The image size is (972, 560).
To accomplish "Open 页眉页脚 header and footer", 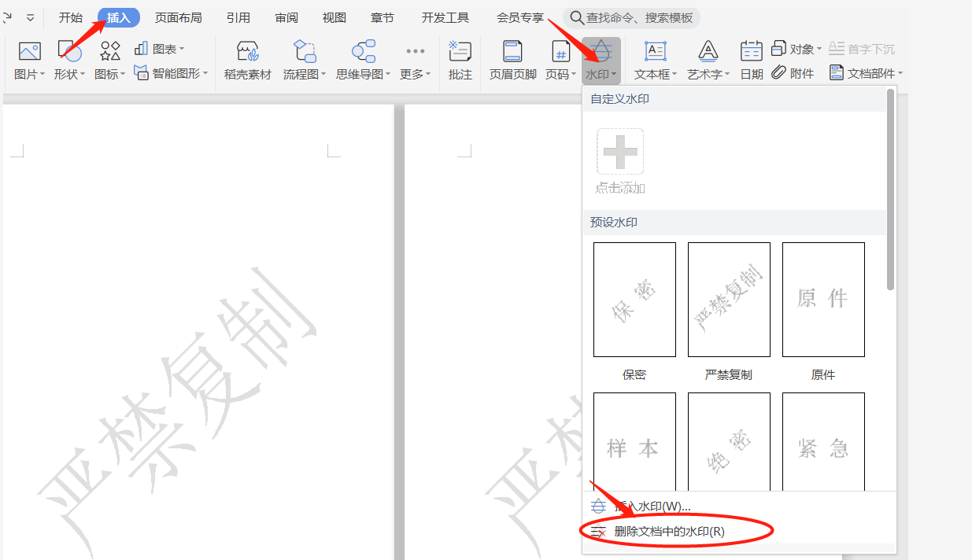I will (x=512, y=61).
